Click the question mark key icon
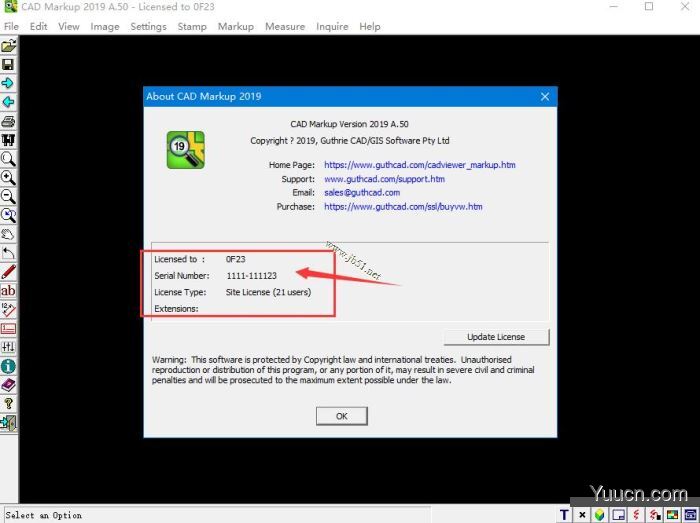Viewport: 700px width, 523px height. tap(8, 404)
